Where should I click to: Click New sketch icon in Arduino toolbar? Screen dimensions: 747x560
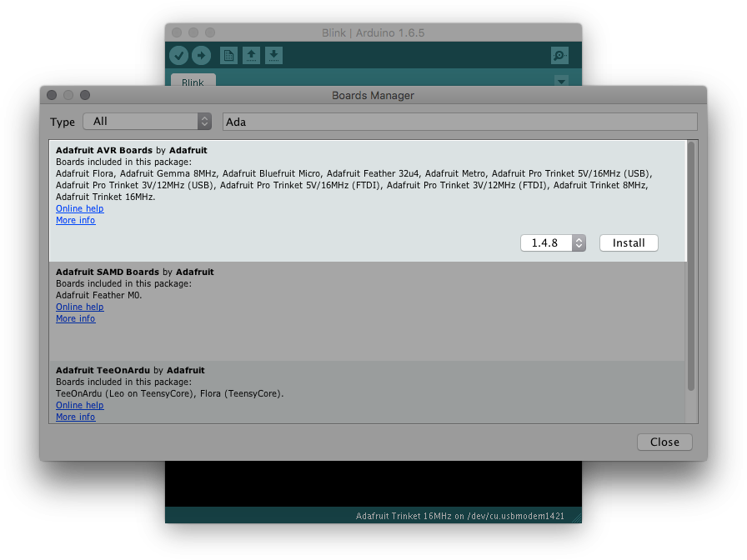(x=228, y=56)
